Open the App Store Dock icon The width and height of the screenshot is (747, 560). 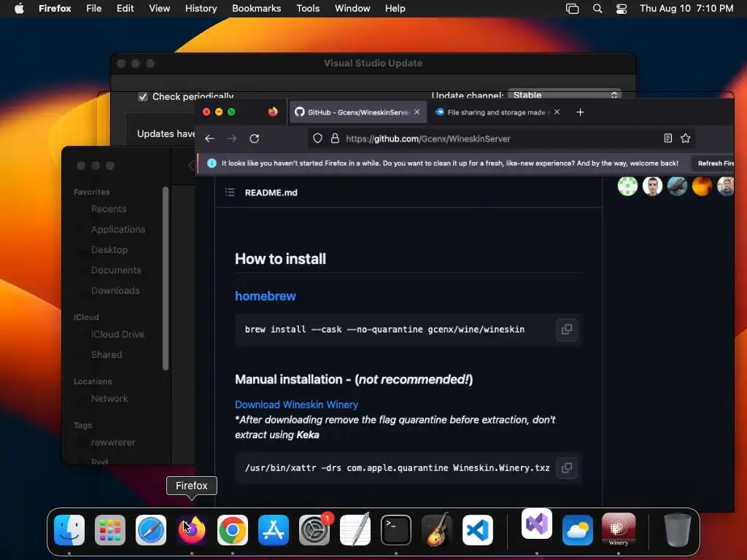(x=274, y=530)
